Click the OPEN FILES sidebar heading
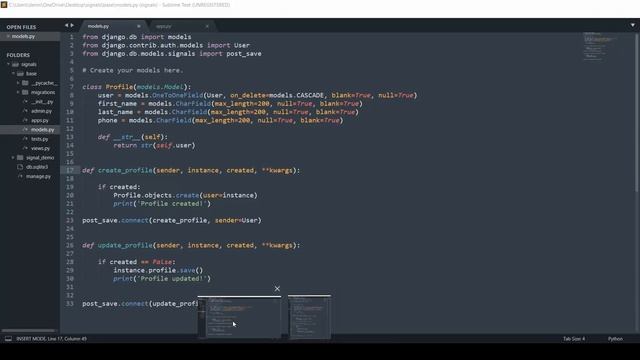Screen dimensions: 640x360 (x=21, y=27)
